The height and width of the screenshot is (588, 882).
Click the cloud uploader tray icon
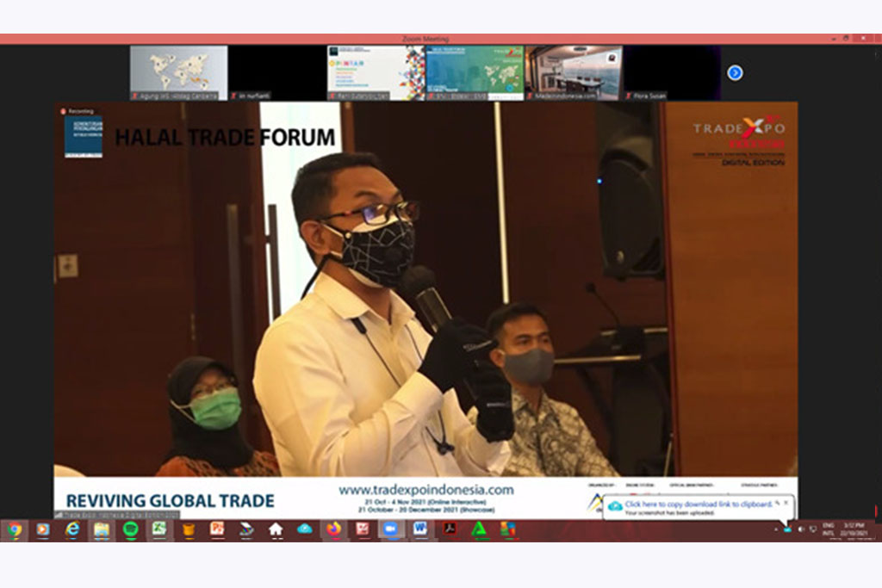click(x=787, y=529)
